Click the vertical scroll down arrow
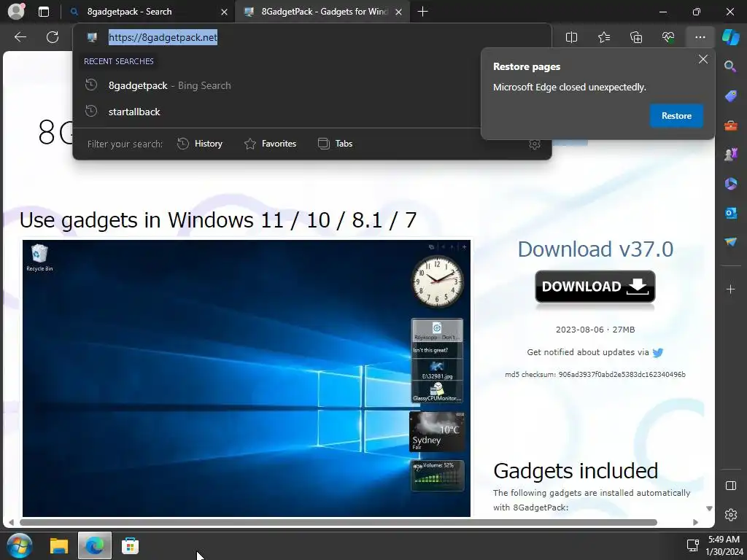Viewport: 747px width, 560px height. 709,508
